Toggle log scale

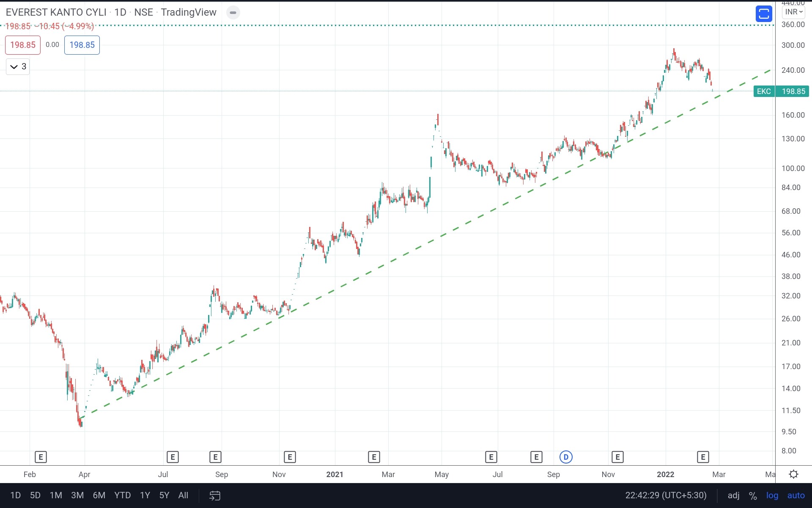tap(772, 495)
